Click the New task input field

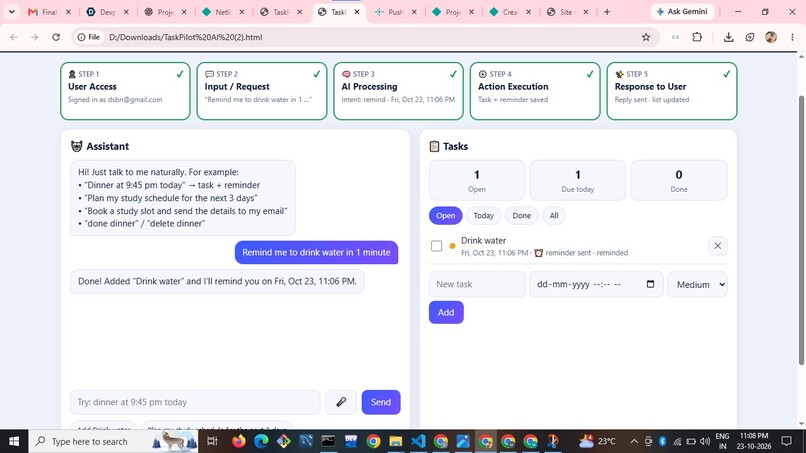click(477, 284)
